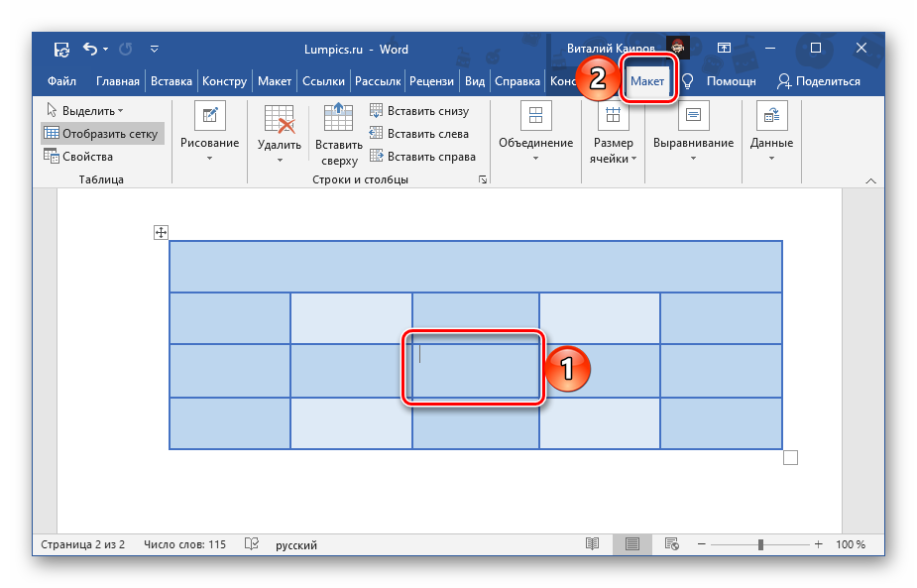This screenshot has width=917, height=588.
Task: Click the Поделиться (Share) button
Action: 819,81
